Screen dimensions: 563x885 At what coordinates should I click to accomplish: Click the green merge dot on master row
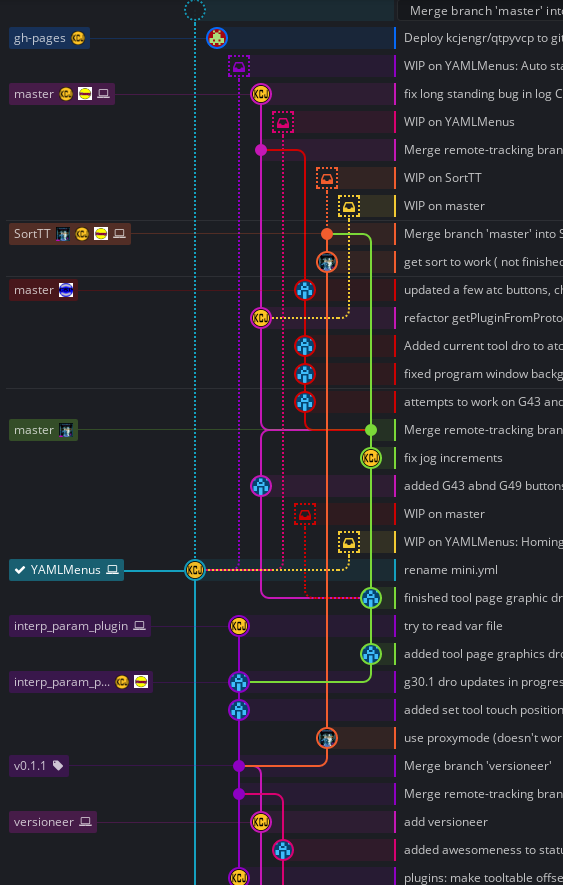point(371,430)
